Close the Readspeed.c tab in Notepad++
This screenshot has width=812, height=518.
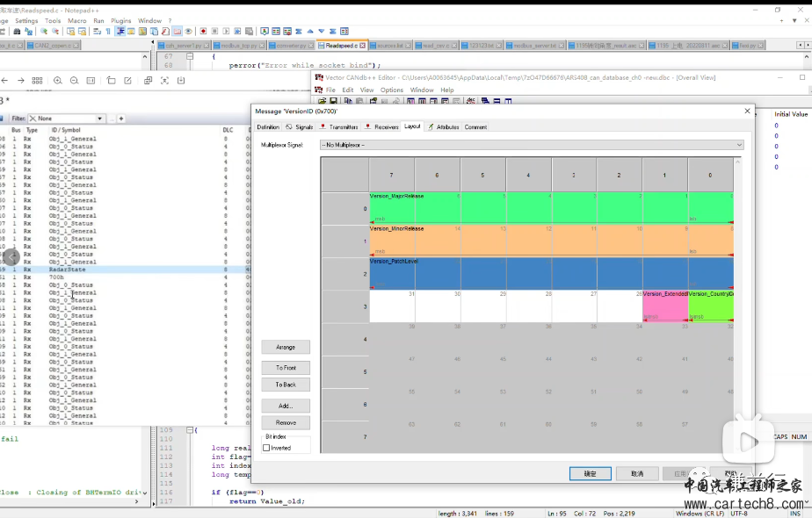click(362, 46)
